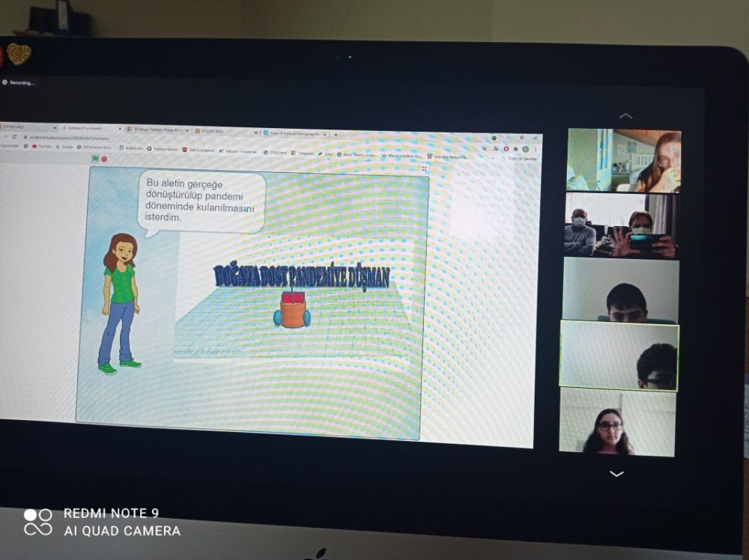749x560 pixels.
Task: Open the Opera-style red extension icon
Action: [x=506, y=148]
